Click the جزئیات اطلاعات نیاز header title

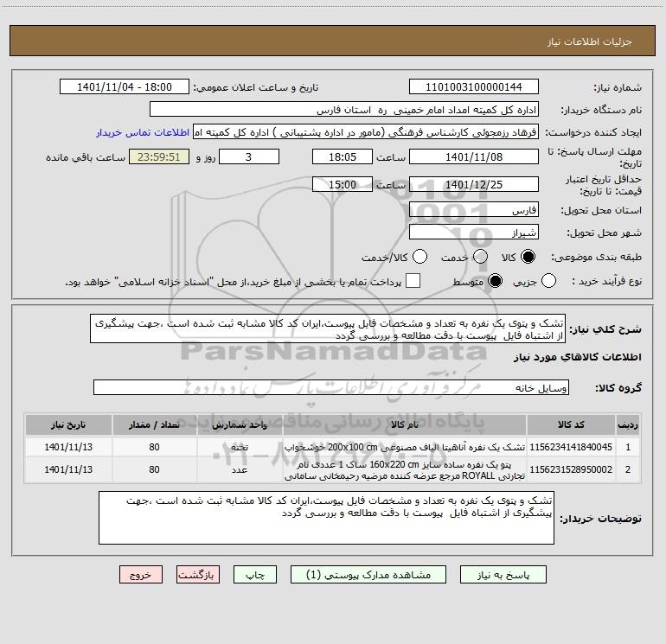(x=590, y=41)
